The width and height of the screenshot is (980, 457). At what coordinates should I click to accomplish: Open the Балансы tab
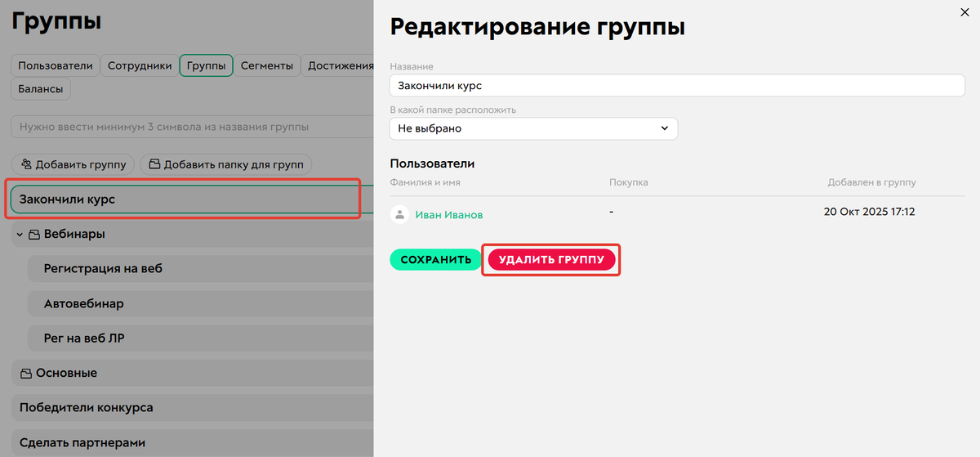pos(41,89)
